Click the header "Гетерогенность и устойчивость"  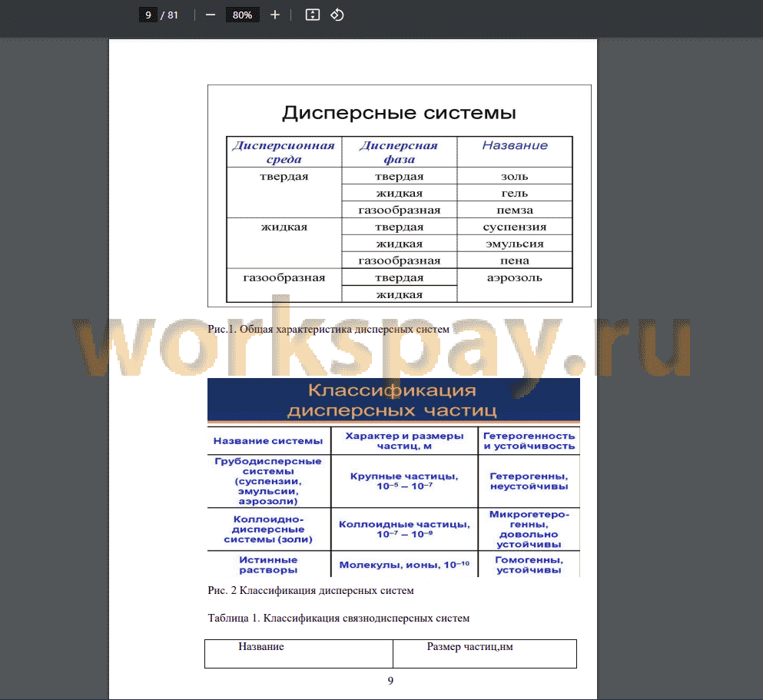coord(529,441)
